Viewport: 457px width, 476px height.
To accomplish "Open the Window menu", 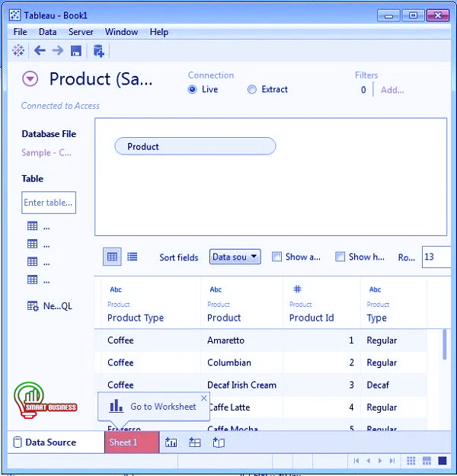I will coord(121,32).
